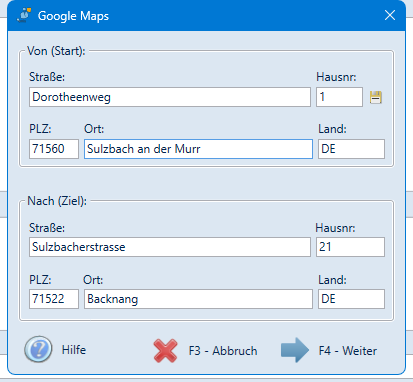Click the blue arrow Weiter icon

[295, 350]
